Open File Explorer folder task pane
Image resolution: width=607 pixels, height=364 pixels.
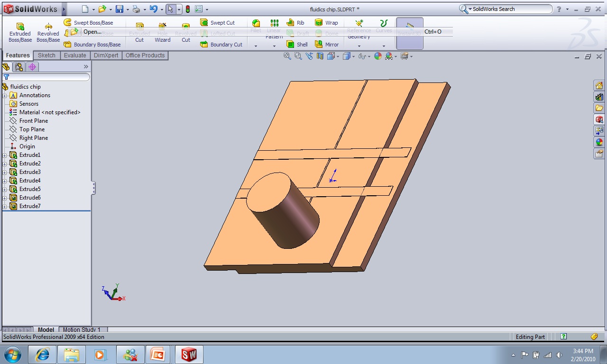tap(599, 108)
